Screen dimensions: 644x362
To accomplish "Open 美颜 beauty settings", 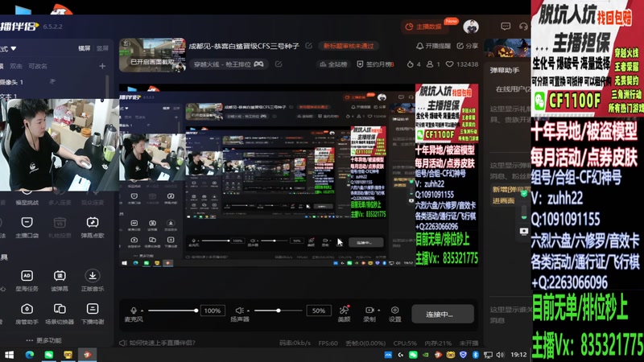I will click(x=345, y=313).
